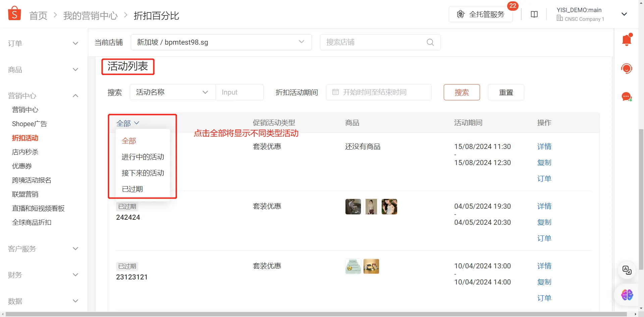Click the guide book icon in top bar
This screenshot has width=644, height=317.
point(534,14)
